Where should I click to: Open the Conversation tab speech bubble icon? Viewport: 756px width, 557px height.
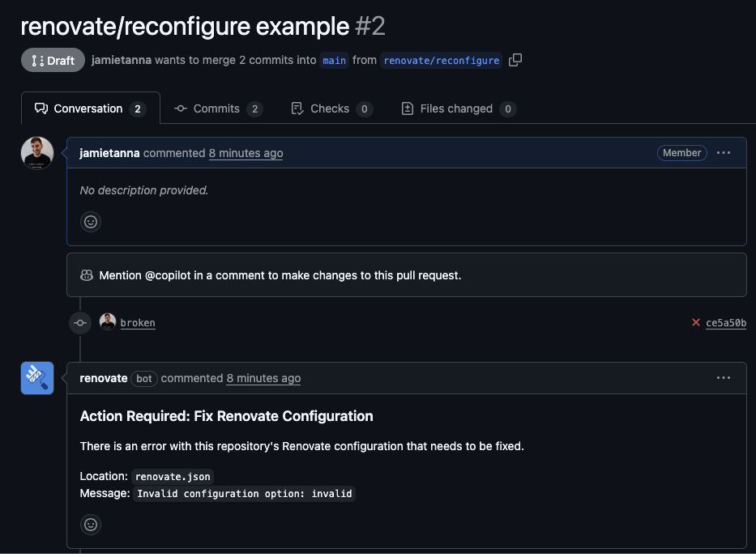(x=41, y=108)
